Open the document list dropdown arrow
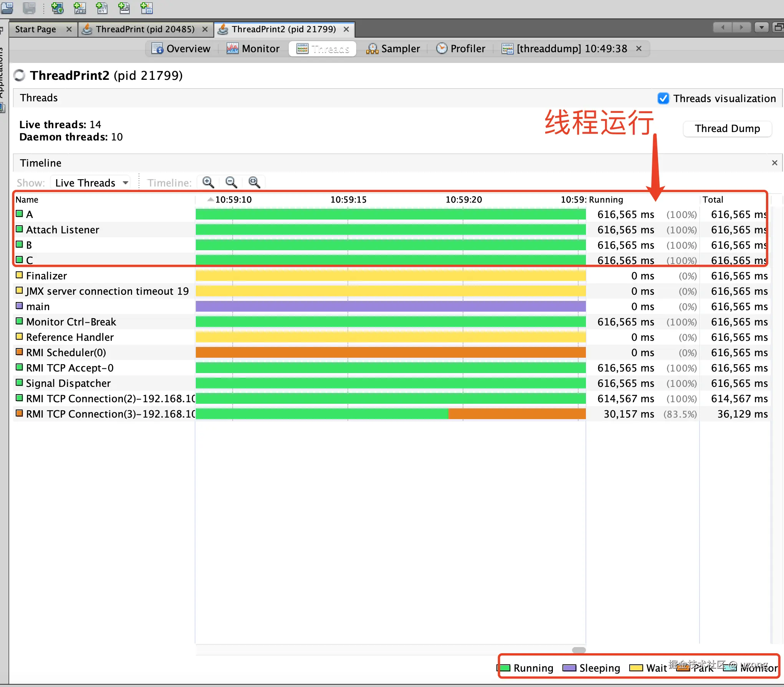This screenshot has width=784, height=687. coord(761,27)
